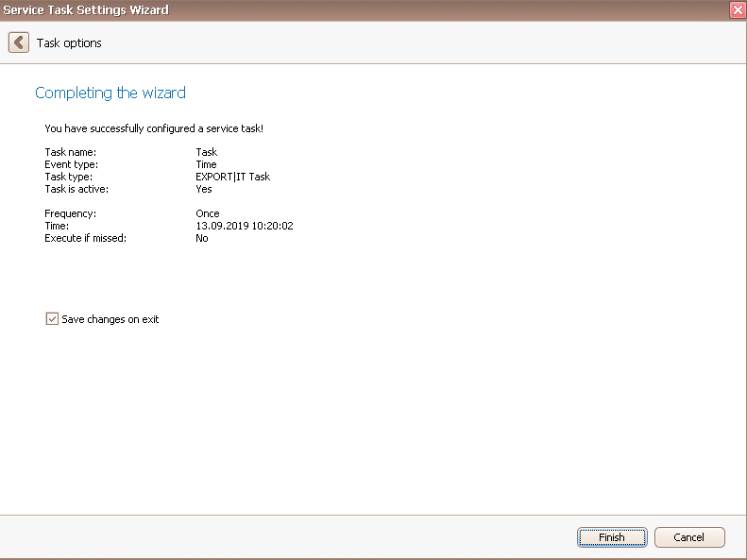Click the EXPORT|IT Task value
This screenshot has height=560, width=747.
(233, 177)
